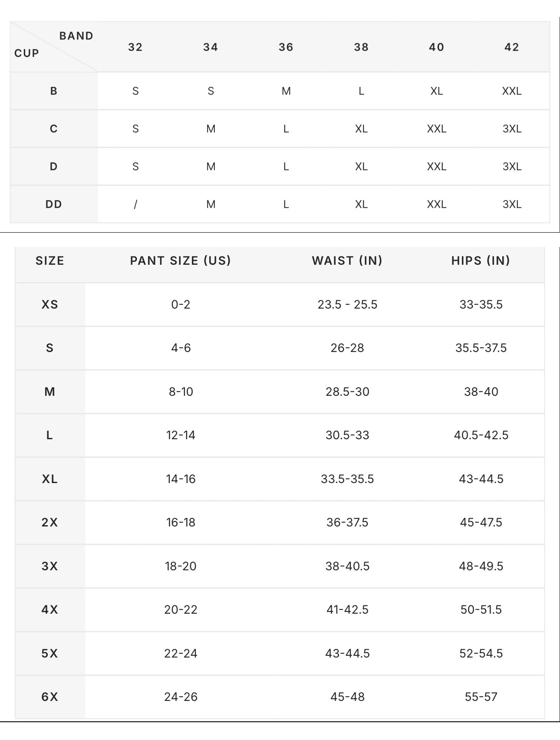Click the PANT SIZE (US) column header

coord(181,261)
